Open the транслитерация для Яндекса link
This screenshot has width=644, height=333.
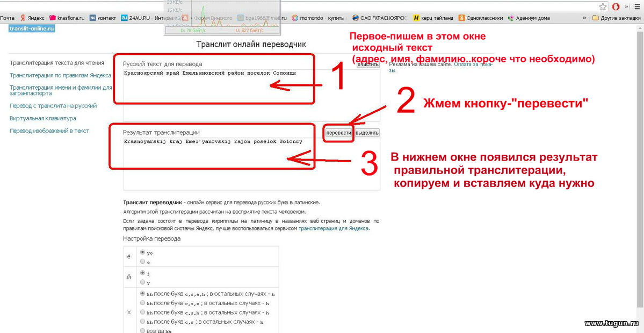pos(334,228)
